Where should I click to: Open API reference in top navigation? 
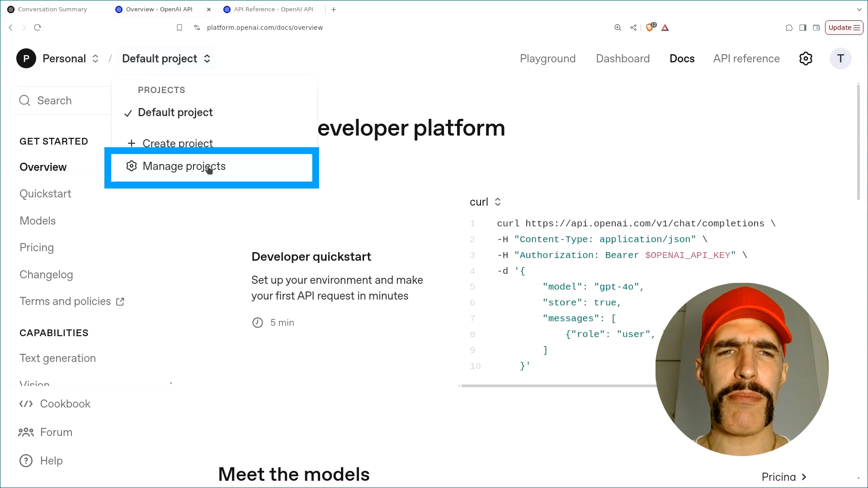tap(746, 59)
